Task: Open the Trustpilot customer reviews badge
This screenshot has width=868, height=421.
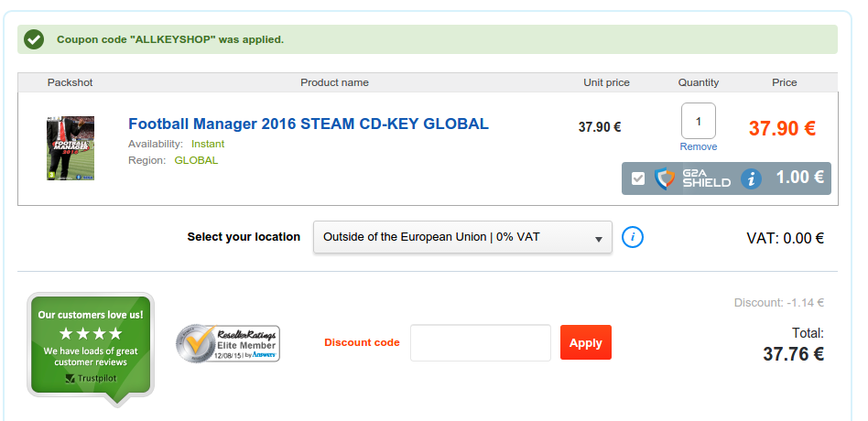Action: pos(91,350)
